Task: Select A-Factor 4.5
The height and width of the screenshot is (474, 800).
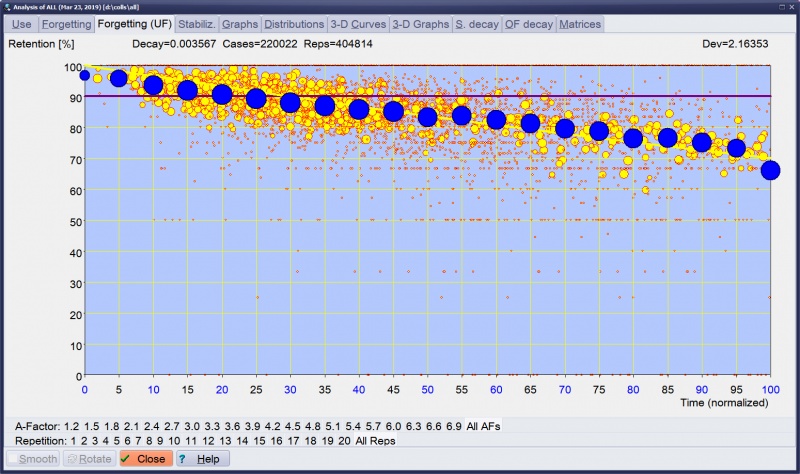Action: coord(292,426)
